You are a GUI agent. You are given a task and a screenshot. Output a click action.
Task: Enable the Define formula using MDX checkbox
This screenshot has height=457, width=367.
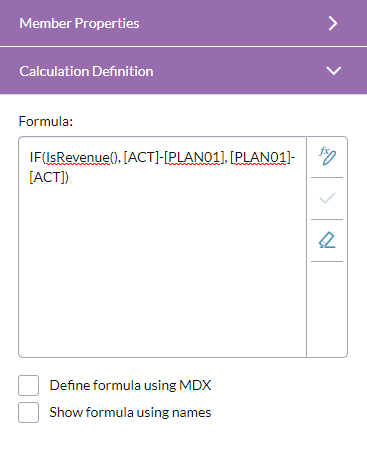coord(28,385)
